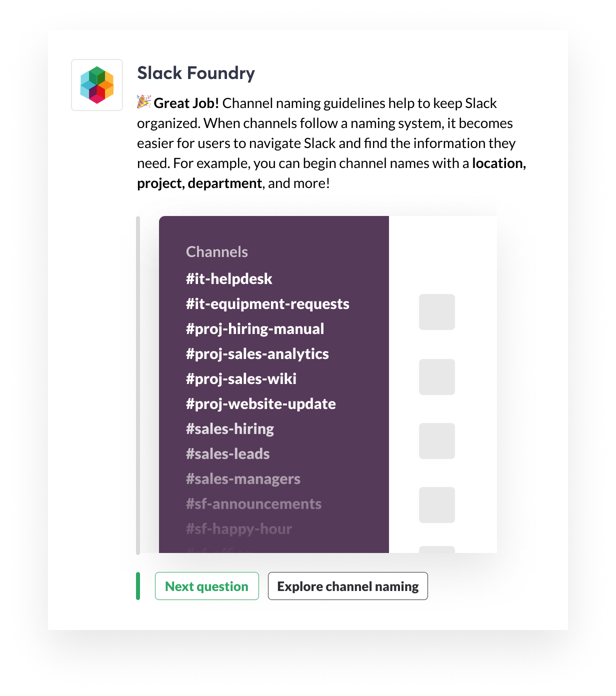Click Explore channel naming button
The image size is (616, 696).
coord(348,586)
